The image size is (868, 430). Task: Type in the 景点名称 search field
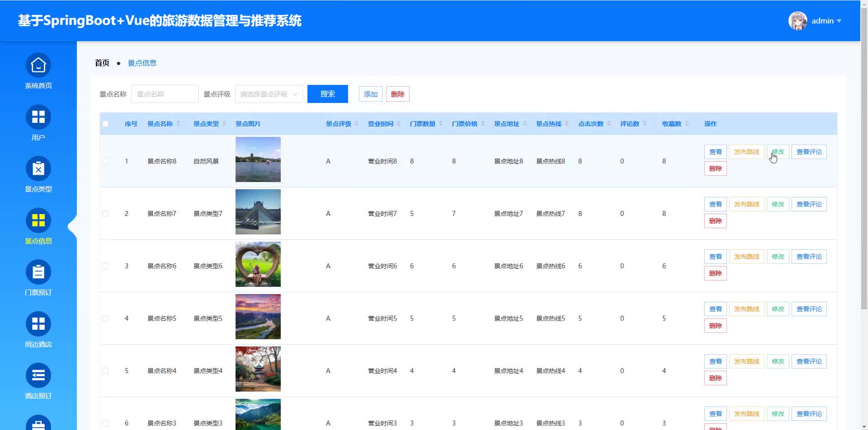pos(165,94)
